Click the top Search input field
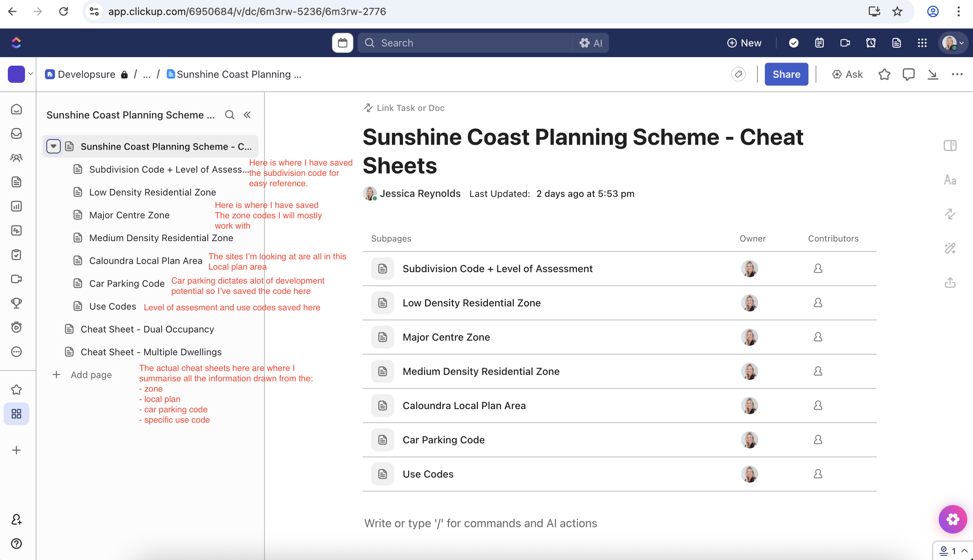Screen dimensions: 973x560 [467, 43]
